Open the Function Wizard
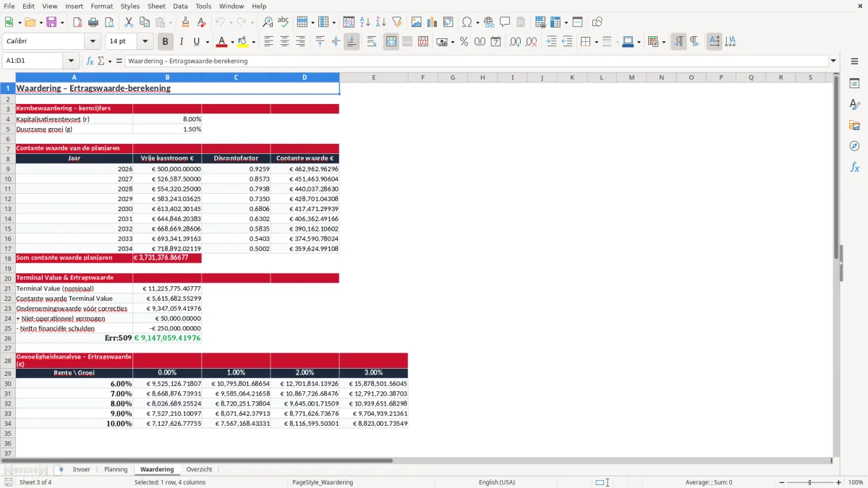This screenshot has width=868, height=488. 90,61
